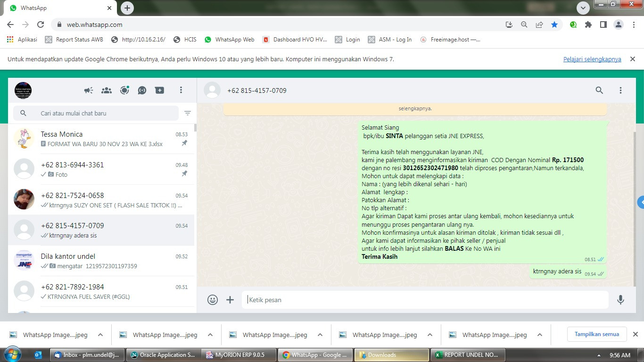Image resolution: width=644 pixels, height=362 pixels.
Task: Click the resi number 3012652302471980 in message
Action: coord(430,168)
